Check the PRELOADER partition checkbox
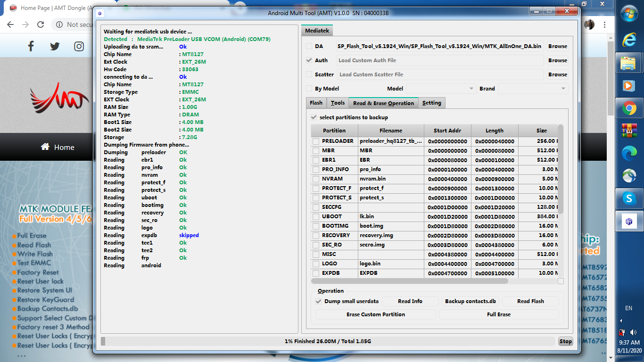This screenshot has height=362, width=644. pos(315,141)
